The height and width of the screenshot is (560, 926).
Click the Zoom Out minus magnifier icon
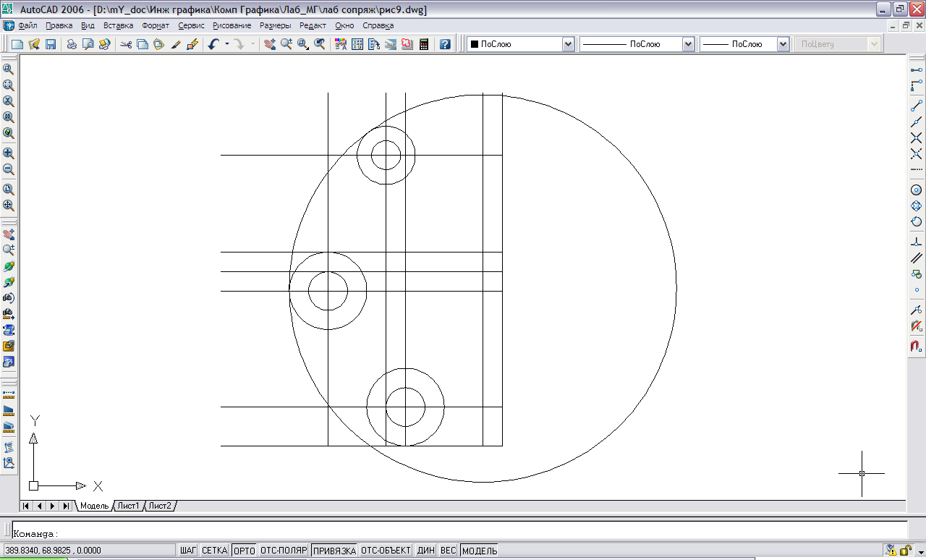coord(9,170)
